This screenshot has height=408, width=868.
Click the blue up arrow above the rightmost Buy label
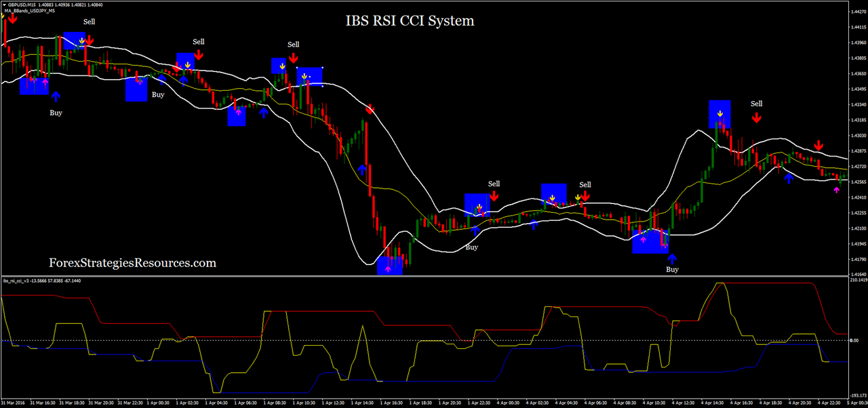tap(672, 258)
